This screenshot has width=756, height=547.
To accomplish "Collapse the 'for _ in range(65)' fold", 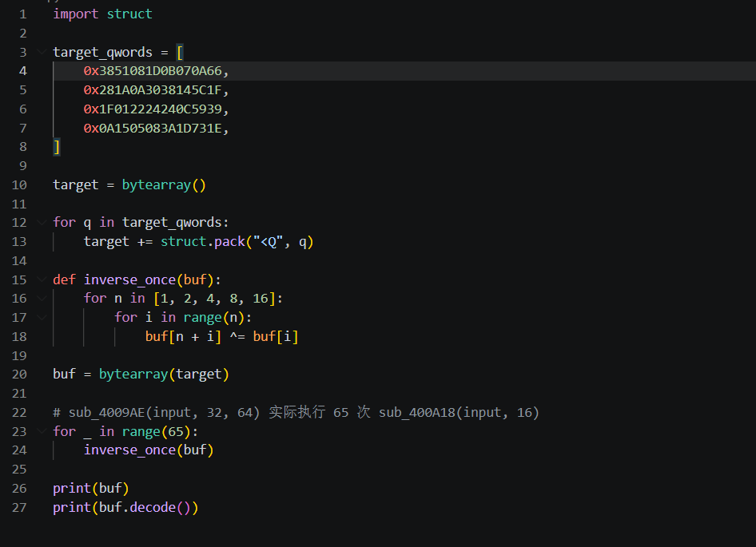I will pos(42,431).
